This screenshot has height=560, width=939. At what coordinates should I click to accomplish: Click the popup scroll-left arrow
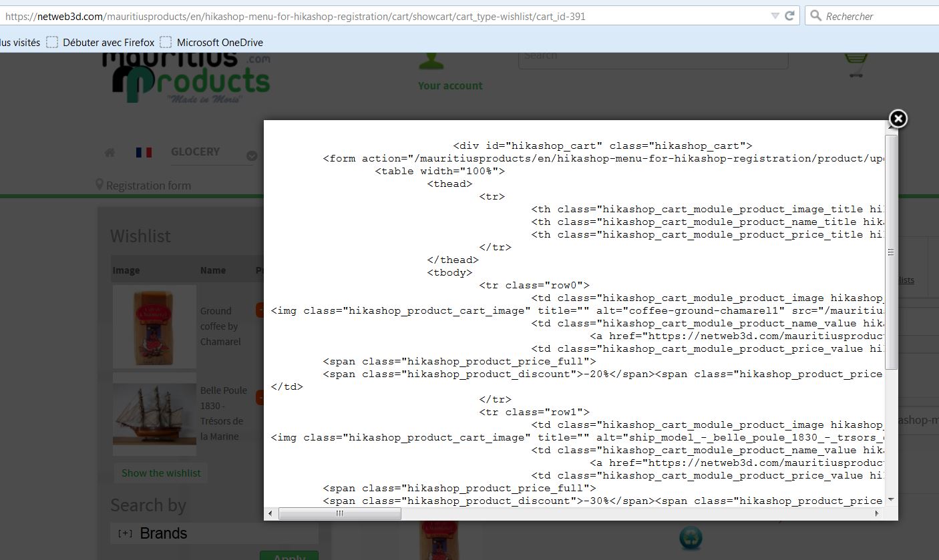point(270,513)
